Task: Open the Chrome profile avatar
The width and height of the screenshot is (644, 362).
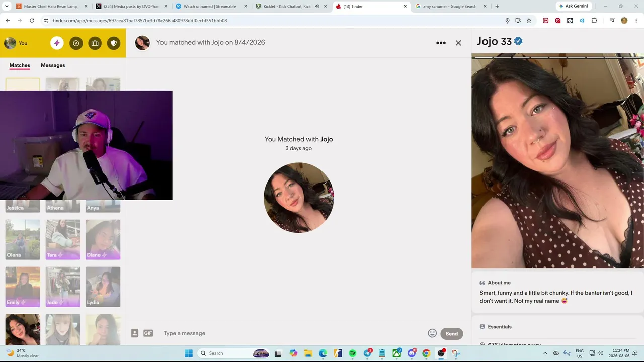Action: (x=624, y=21)
